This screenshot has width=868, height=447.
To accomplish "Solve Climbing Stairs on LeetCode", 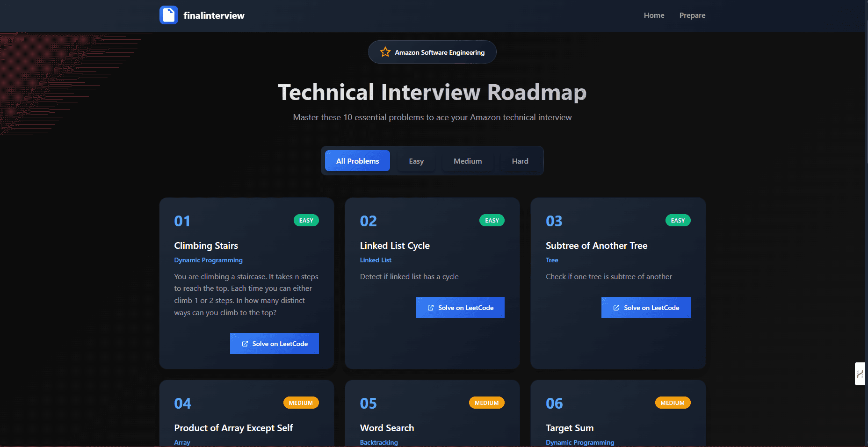I will (275, 344).
